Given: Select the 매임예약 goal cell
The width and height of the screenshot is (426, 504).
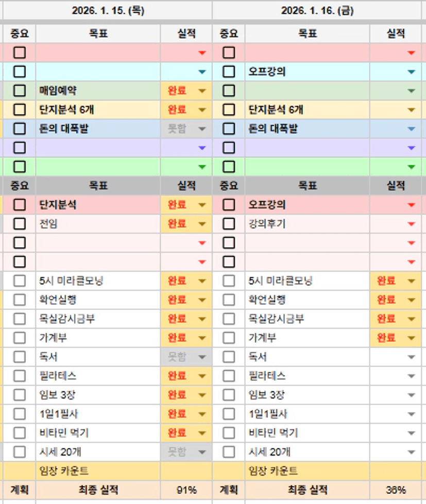Looking at the screenshot, I should click(x=98, y=91).
